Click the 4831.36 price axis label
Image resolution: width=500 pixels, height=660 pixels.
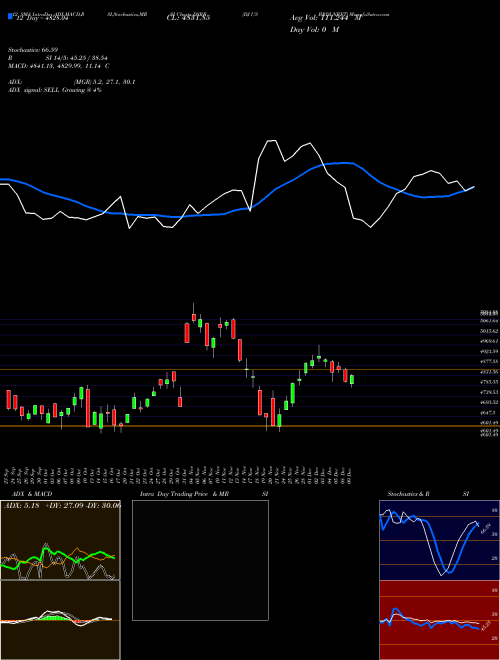pyautogui.click(x=489, y=372)
